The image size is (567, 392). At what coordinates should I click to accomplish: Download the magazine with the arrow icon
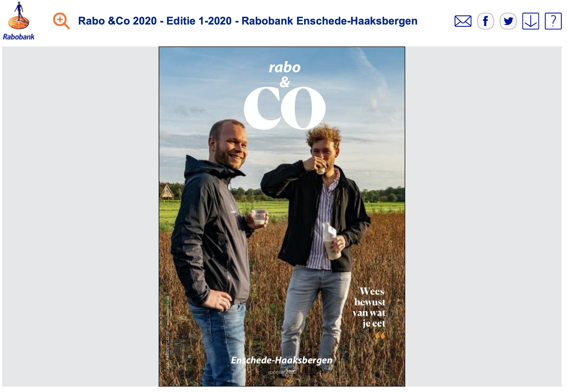pos(530,21)
